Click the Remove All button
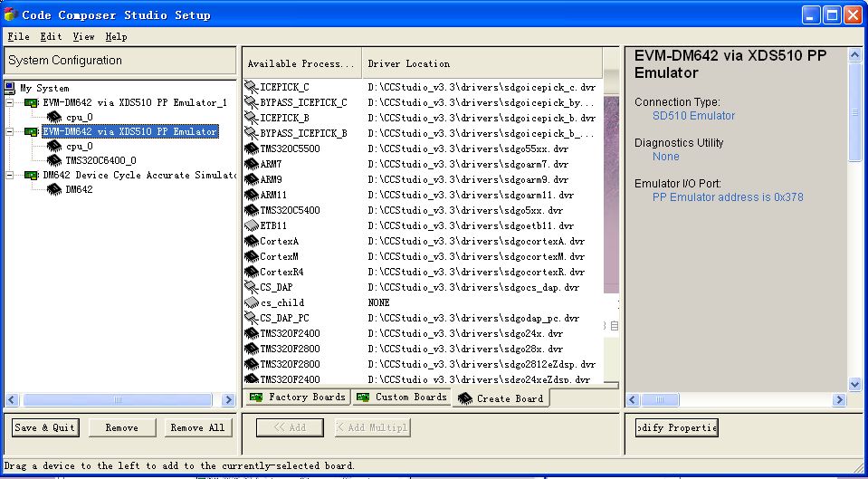 (x=197, y=427)
